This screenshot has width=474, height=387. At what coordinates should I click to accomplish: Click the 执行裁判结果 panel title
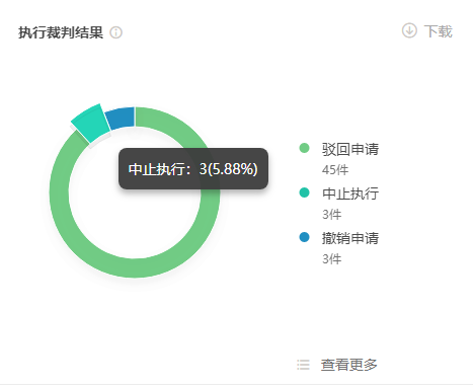61,33
